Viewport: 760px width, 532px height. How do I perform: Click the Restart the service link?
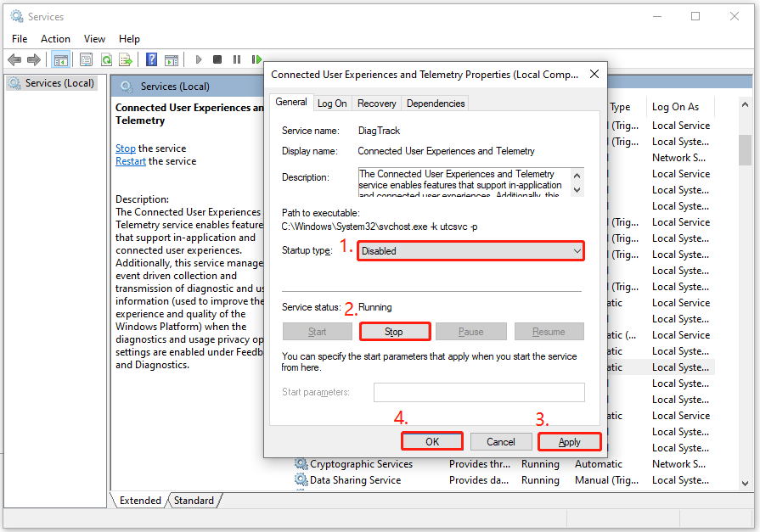[131, 161]
